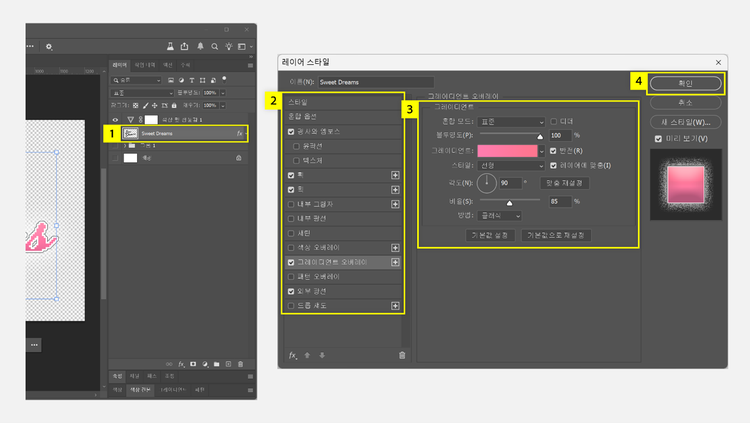Open layer fill 100% dropdown arrow
Screen dimensions: 750x423
pos(223,105)
